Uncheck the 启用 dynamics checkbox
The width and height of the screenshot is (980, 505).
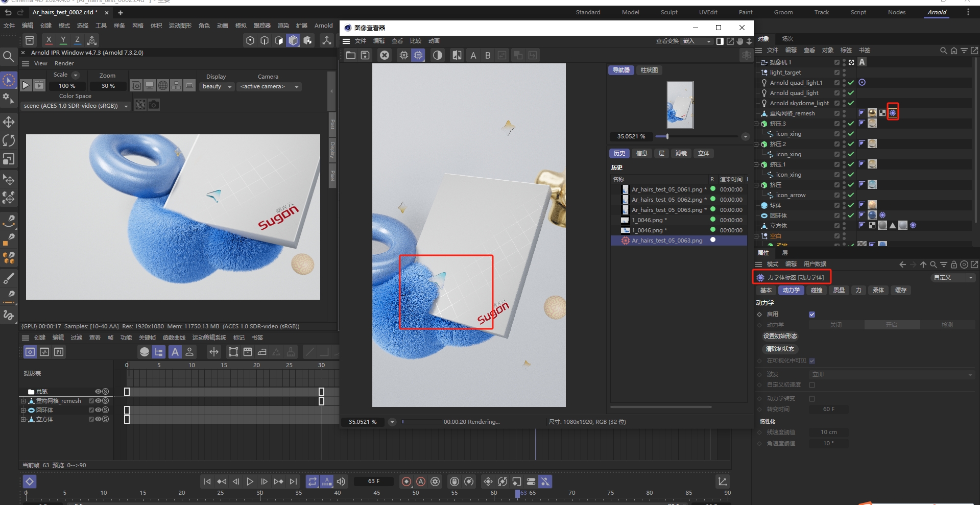[811, 315]
